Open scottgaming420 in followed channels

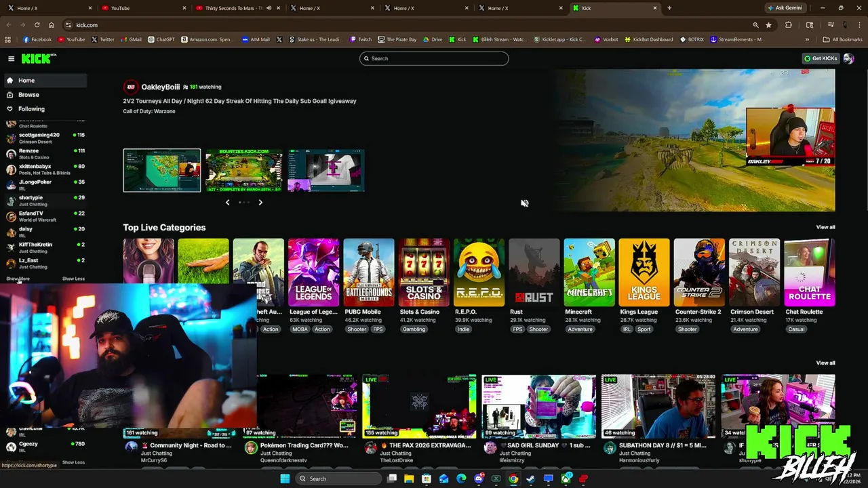point(45,138)
